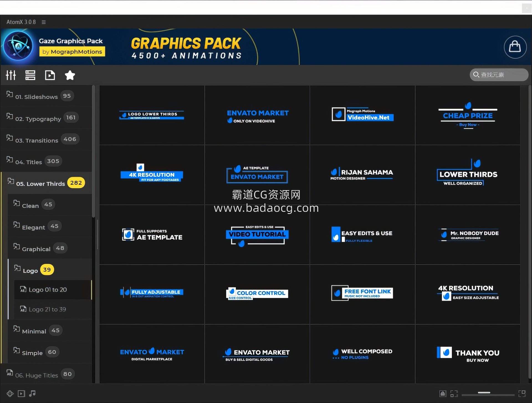This screenshot has width=532, height=403.
Task: Select the ONLY ON VIDEOHIVE preset thumbnail
Action: pyautogui.click(x=257, y=115)
